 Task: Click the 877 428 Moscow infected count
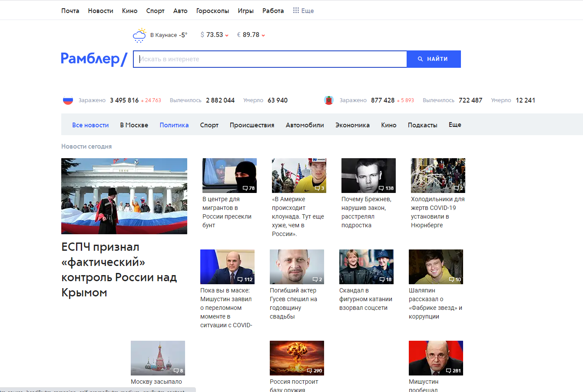click(383, 100)
